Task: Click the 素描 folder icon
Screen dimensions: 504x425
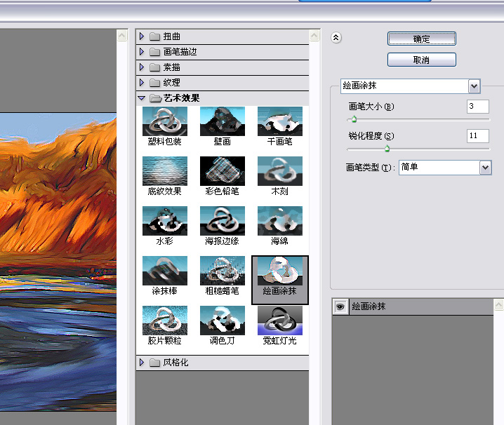Action: (154, 67)
